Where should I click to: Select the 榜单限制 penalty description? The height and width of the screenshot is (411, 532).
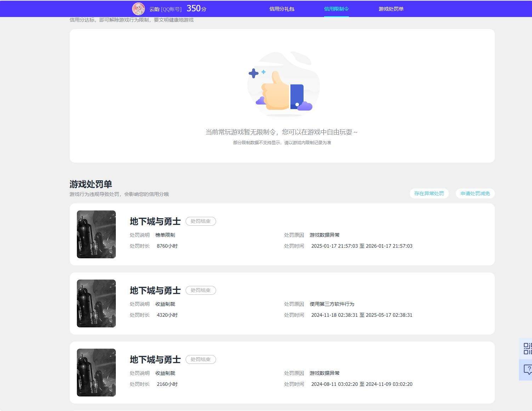pyautogui.click(x=165, y=235)
